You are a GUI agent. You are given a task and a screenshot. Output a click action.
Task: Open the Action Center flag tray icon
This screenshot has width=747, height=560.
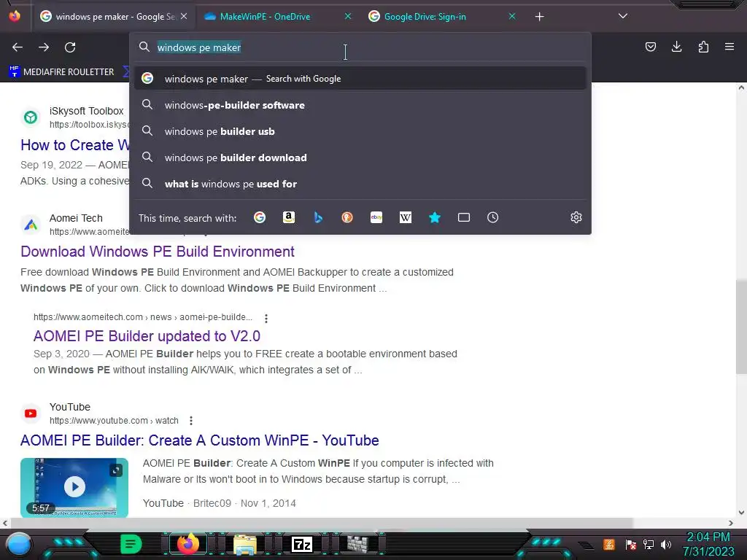click(x=631, y=544)
